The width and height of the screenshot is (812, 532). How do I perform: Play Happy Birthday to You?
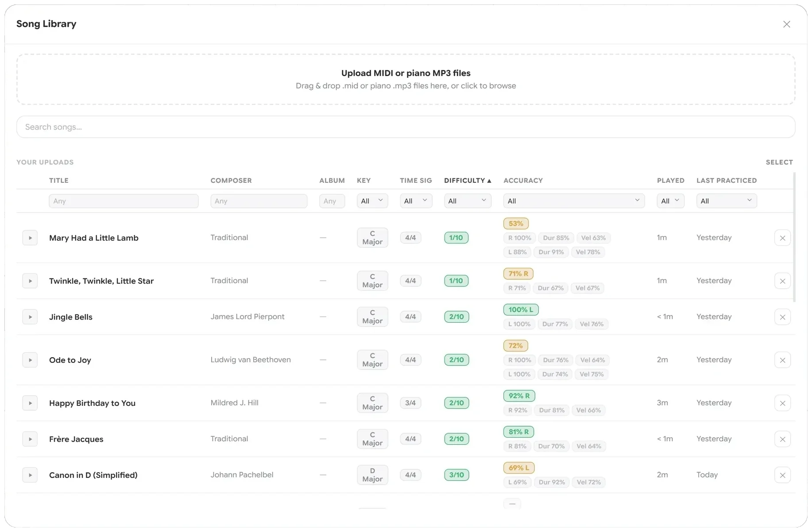[x=30, y=403]
